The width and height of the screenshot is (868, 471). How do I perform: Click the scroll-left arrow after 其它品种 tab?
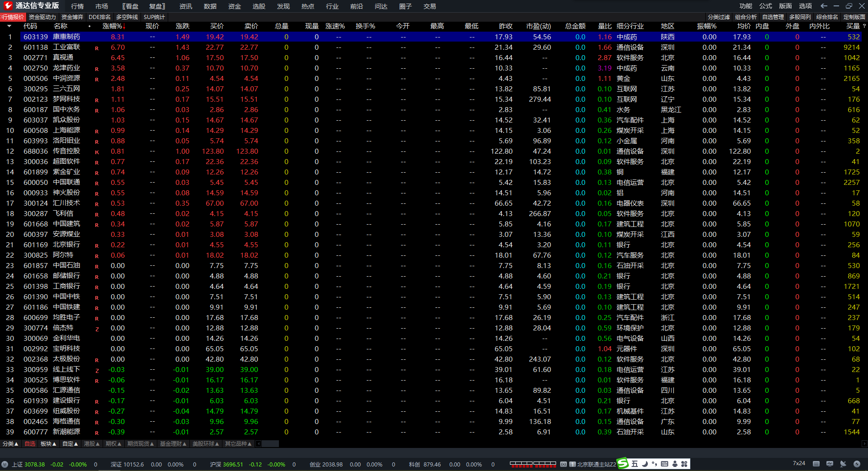(259, 444)
